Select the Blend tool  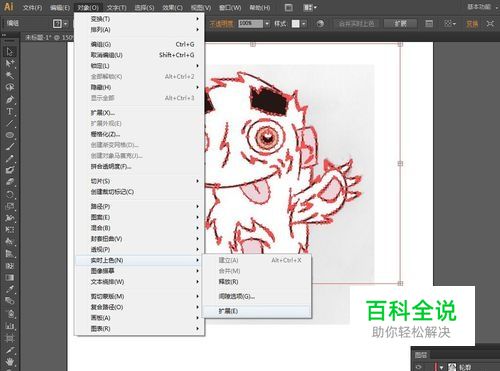click(x=10, y=301)
